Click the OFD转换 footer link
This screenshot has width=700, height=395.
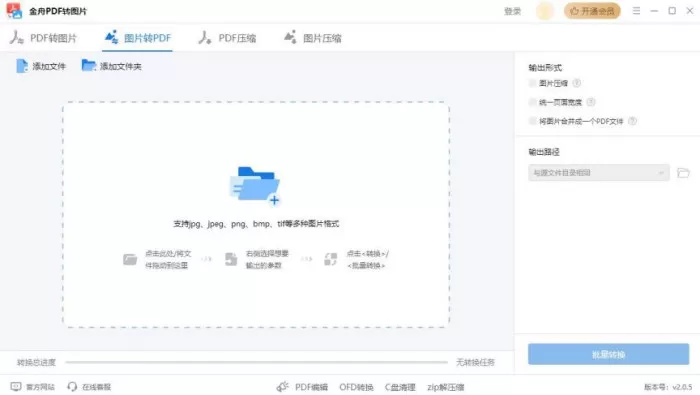tap(356, 387)
